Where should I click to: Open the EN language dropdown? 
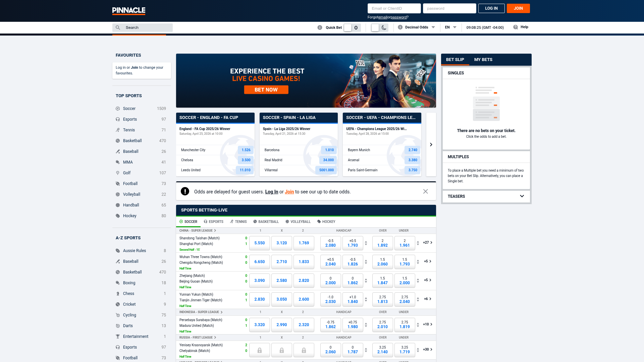[450, 27]
